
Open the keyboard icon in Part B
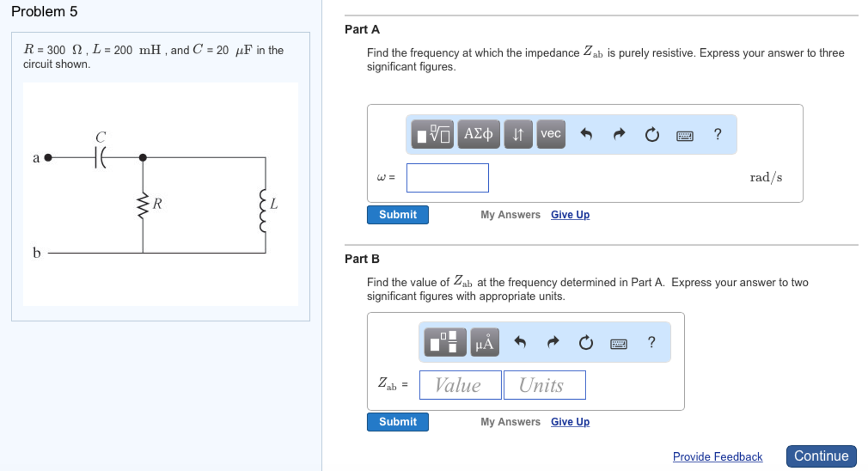(619, 343)
